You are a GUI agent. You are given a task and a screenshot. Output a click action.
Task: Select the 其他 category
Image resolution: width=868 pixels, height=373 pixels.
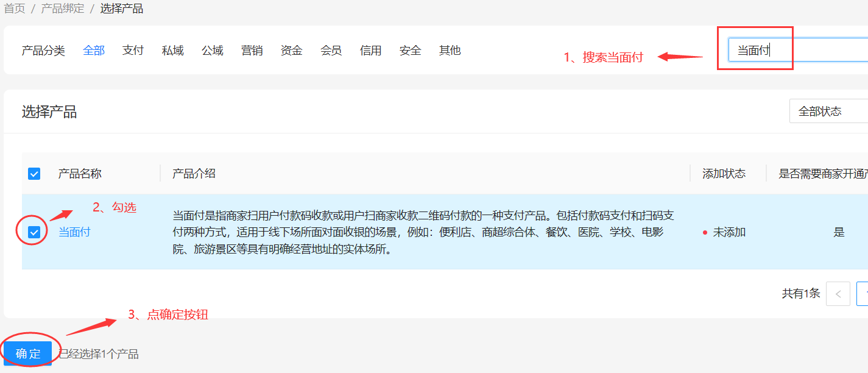(x=450, y=51)
